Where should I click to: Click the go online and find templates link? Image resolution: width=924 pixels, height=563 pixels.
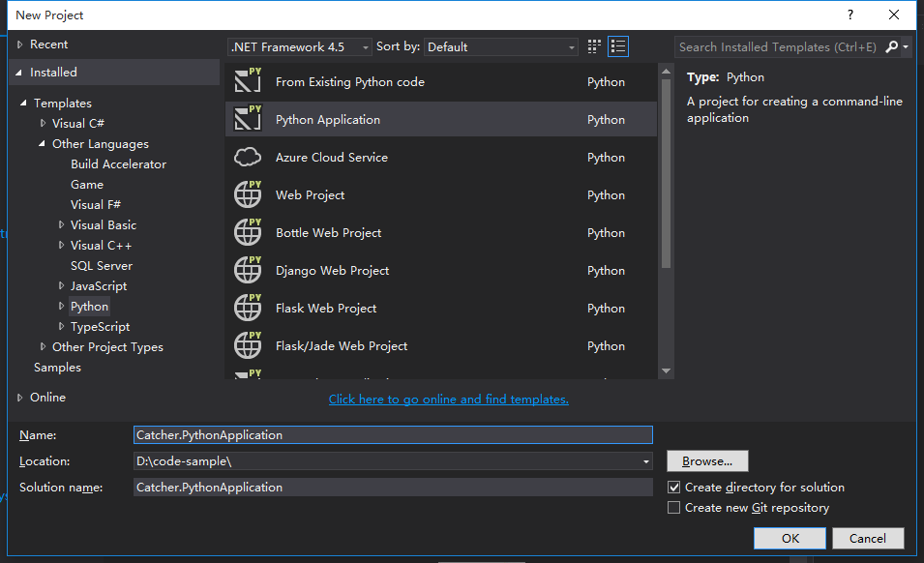click(448, 399)
